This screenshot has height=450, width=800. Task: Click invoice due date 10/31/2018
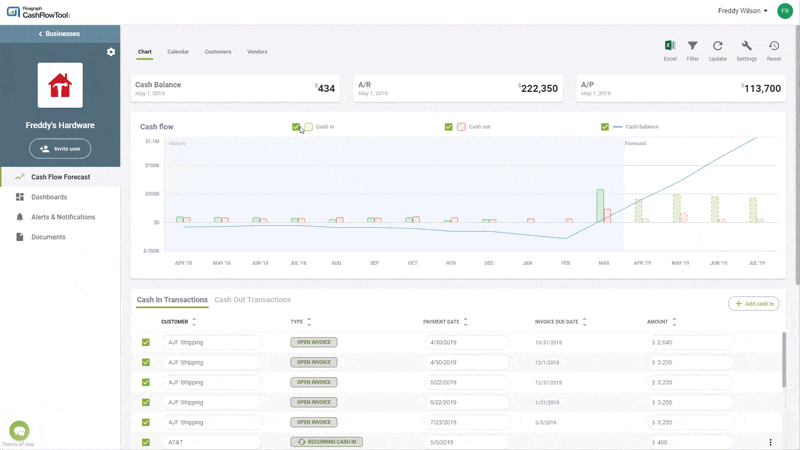point(548,343)
